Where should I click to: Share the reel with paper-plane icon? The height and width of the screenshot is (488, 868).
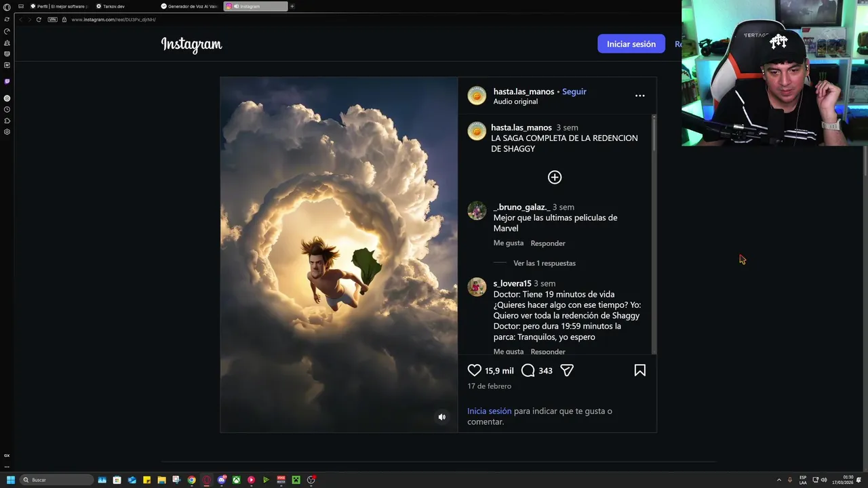tap(567, 371)
